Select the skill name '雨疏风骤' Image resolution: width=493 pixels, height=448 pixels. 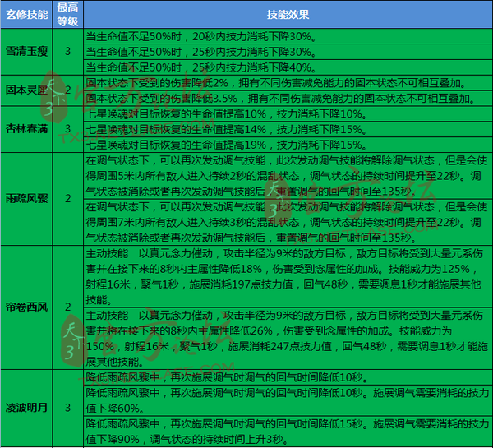[x=26, y=199]
